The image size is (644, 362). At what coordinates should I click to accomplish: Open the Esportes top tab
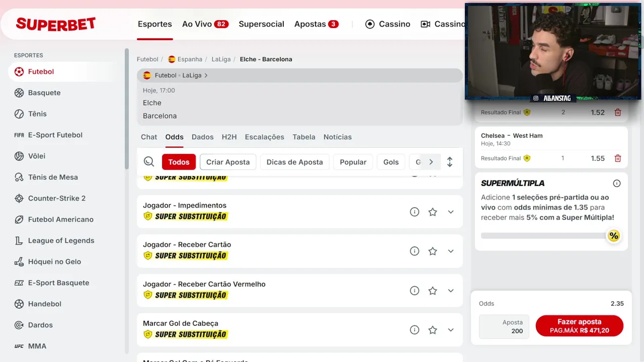(155, 24)
